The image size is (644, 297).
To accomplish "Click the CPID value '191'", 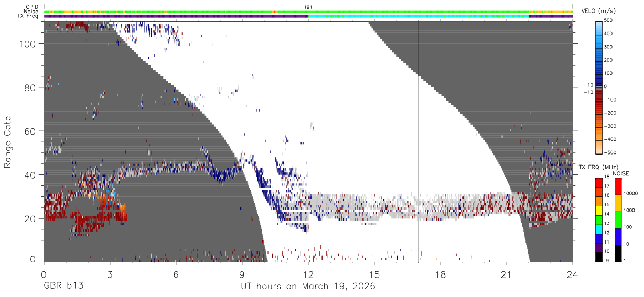I will coord(308,7).
